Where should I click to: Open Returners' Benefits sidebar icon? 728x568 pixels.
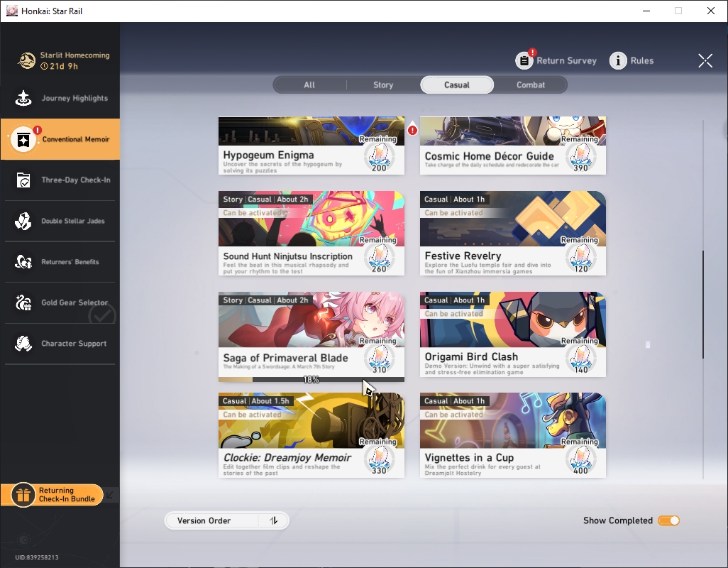[x=23, y=262]
